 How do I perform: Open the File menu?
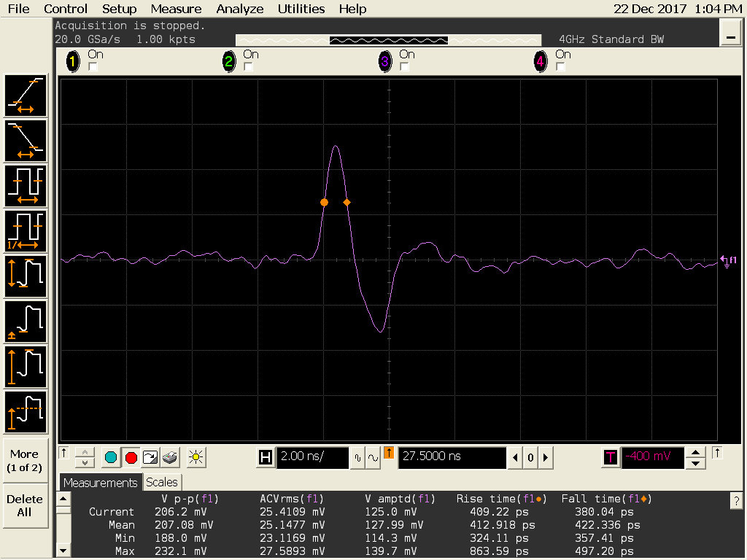[x=18, y=9]
